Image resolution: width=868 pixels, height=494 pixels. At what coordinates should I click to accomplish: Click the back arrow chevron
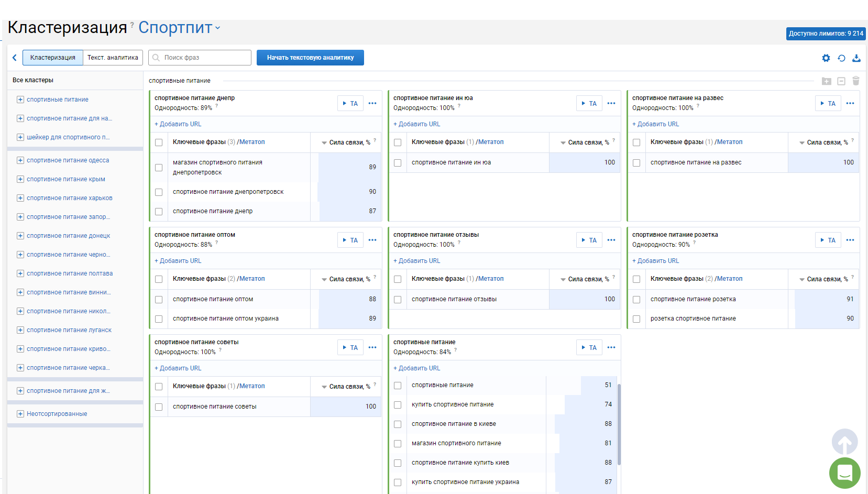(x=15, y=58)
